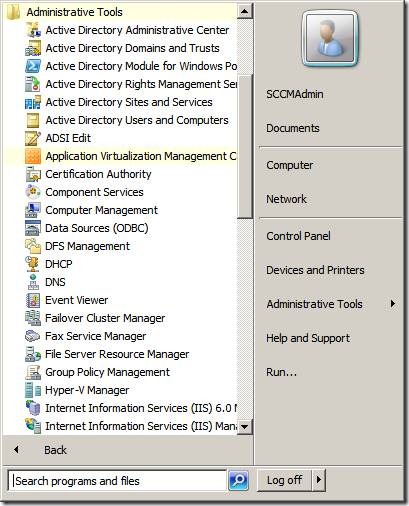Launch Data Sources (ODBC) text entry
Screen dimensions: 409x506
pos(97,228)
